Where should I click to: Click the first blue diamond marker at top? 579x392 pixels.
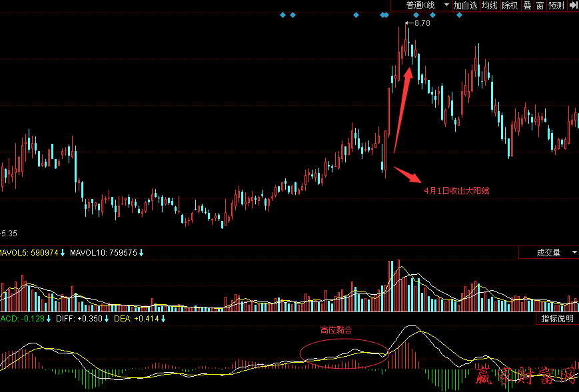click(283, 15)
